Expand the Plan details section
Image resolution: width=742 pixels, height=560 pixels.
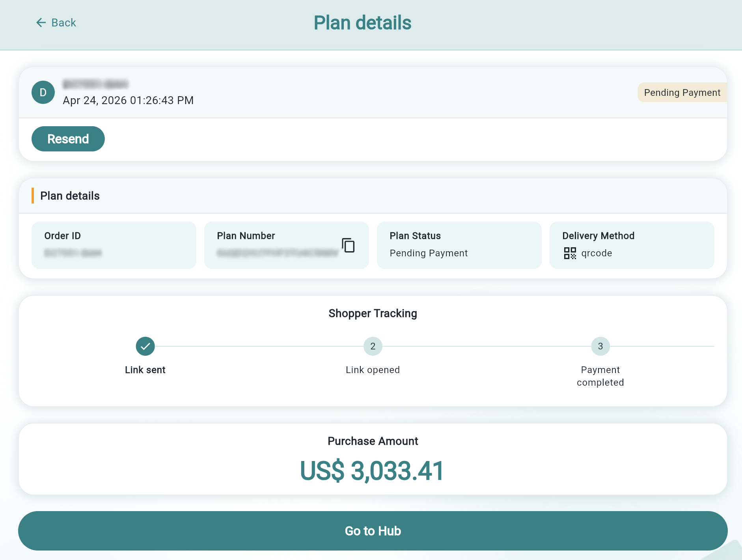[x=69, y=196]
